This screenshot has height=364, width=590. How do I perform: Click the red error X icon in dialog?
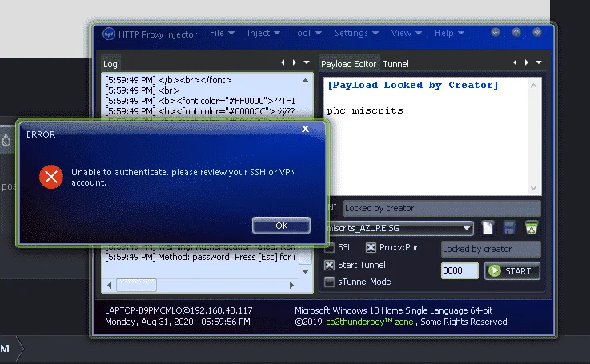click(x=51, y=177)
